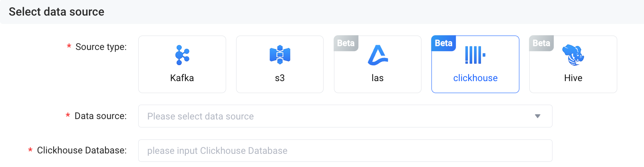The height and width of the screenshot is (167, 644).
Task: Click the highlighted clickhouse text label
Action: (x=475, y=78)
